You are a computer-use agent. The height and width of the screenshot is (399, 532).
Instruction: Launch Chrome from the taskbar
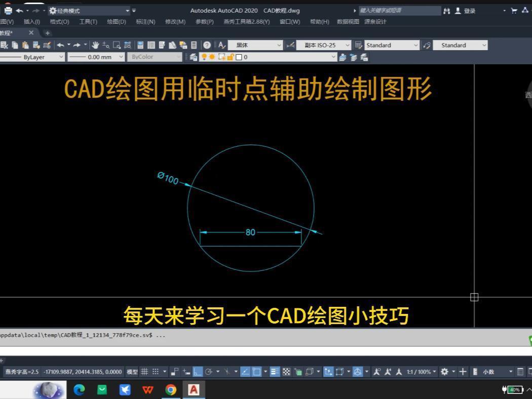click(x=171, y=390)
